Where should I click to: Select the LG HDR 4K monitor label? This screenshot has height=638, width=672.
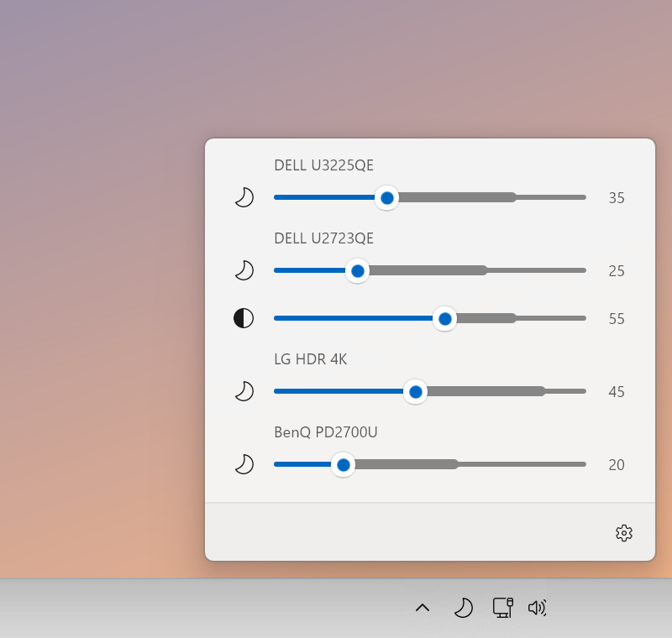tap(310, 358)
